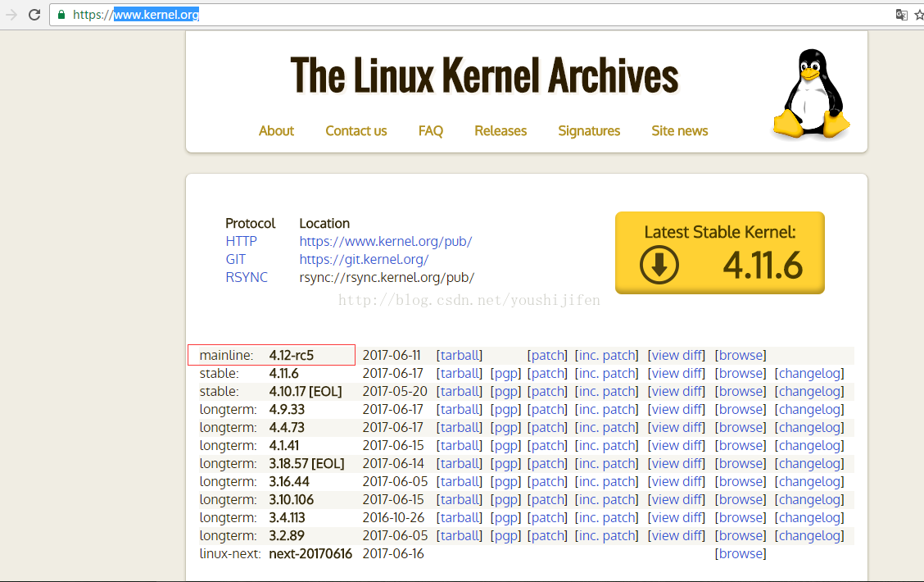View diff for longterm 4.4.73

(x=677, y=427)
